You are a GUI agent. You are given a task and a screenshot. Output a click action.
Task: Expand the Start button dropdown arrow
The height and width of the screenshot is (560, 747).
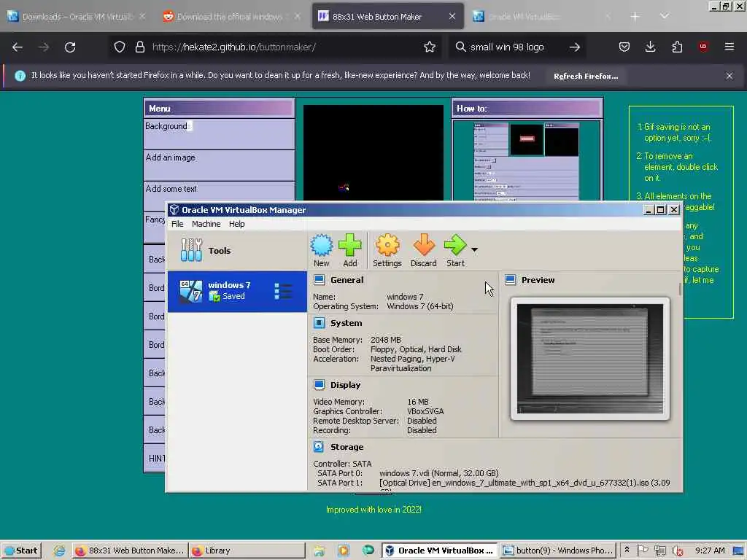pos(474,249)
